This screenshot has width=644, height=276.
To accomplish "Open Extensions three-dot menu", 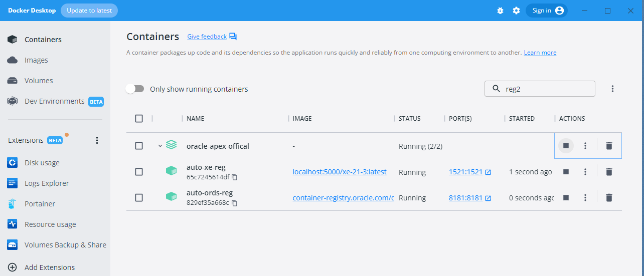I will 97,140.
